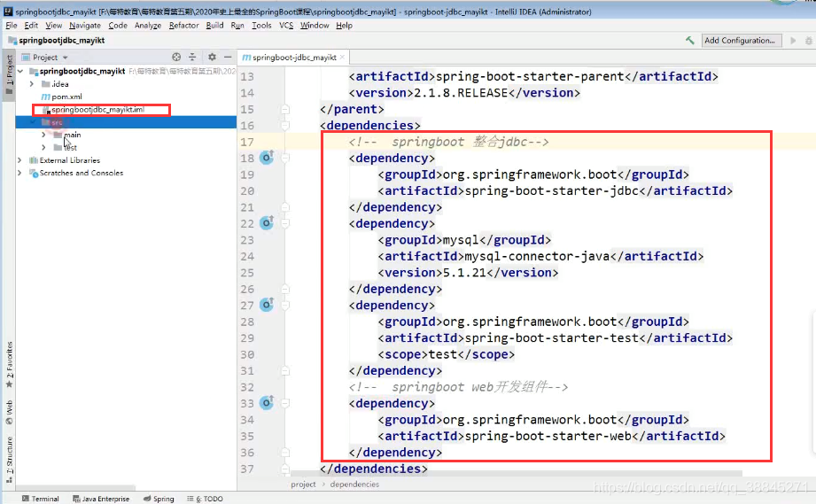The width and height of the screenshot is (816, 504).
Task: Open the Java Enterprise tool window
Action: (101, 499)
